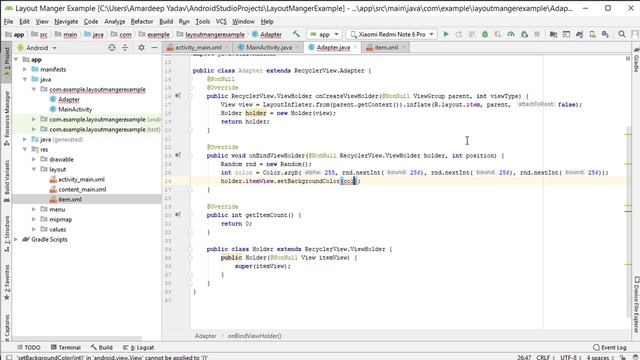Close the Adapter.java tab
The height and width of the screenshot is (360, 640).
pyautogui.click(x=356, y=48)
